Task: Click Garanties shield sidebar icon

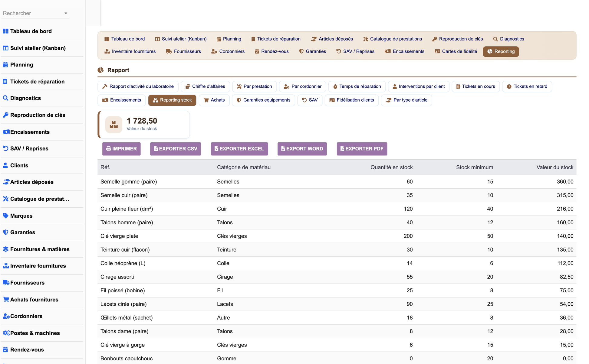Action: 5,232
